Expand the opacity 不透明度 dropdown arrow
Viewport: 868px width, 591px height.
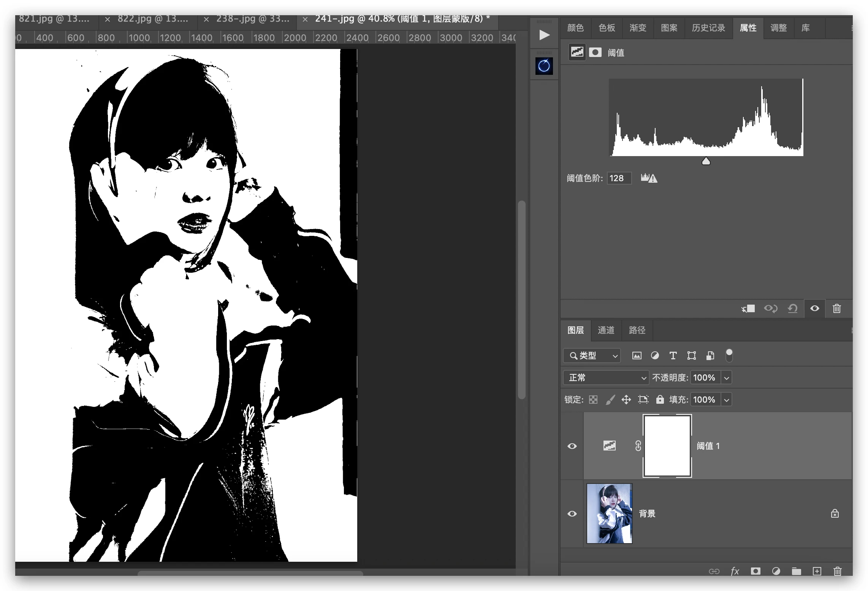click(726, 378)
